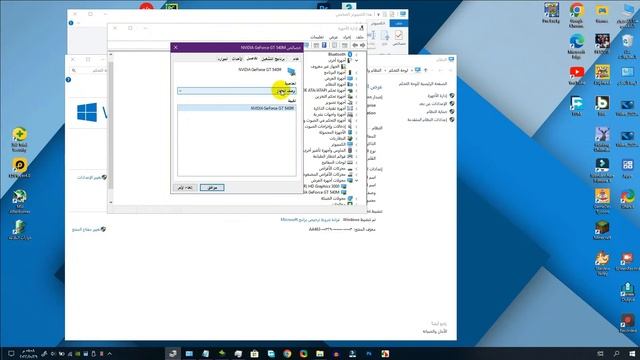Open Microsoft Edge desktop shortcut

point(576,46)
